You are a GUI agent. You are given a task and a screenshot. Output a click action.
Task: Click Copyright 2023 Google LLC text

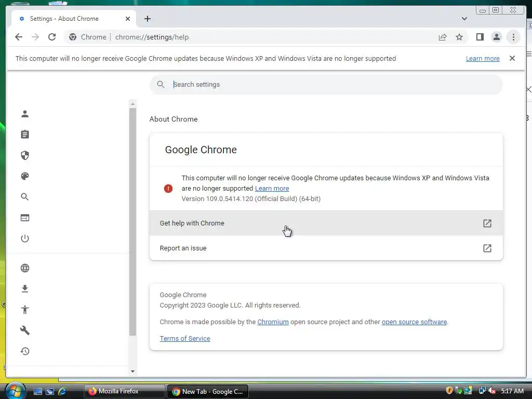point(230,305)
